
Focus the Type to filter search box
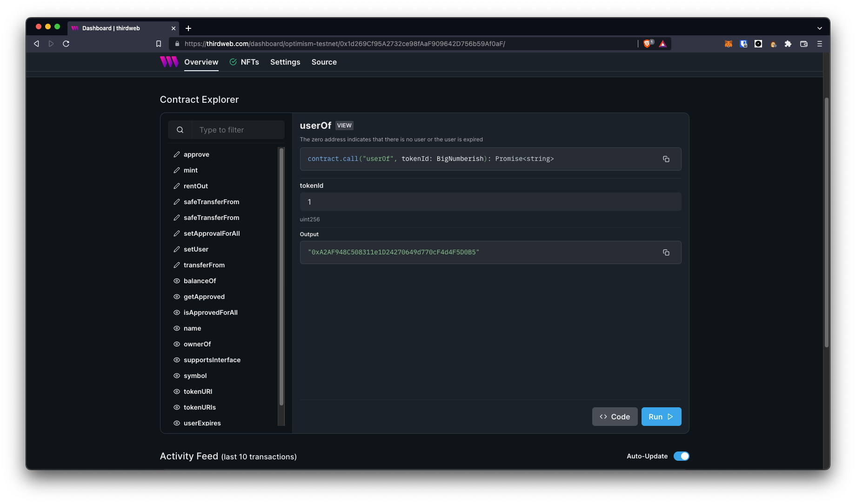click(x=237, y=130)
